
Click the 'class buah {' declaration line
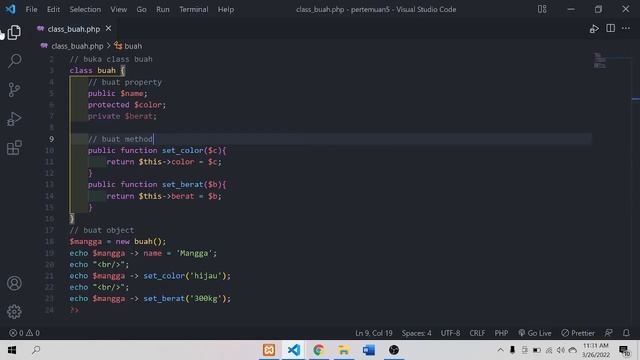click(97, 71)
